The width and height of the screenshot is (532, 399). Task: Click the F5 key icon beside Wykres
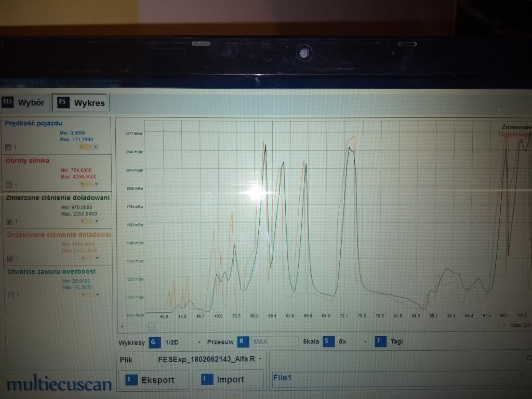pyautogui.click(x=63, y=102)
